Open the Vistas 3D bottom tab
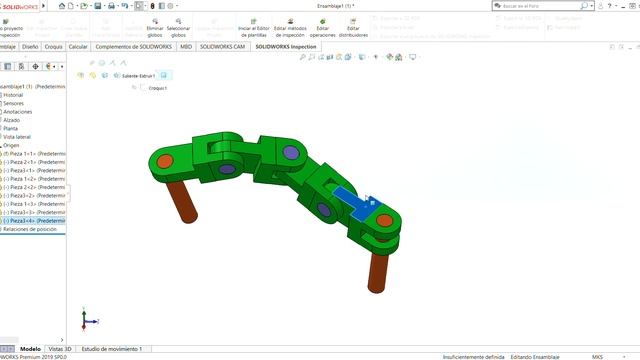The image size is (640, 360). click(60, 349)
